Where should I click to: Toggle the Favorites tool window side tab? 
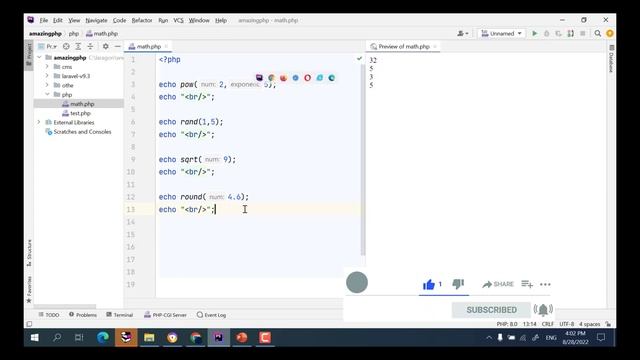point(29,289)
